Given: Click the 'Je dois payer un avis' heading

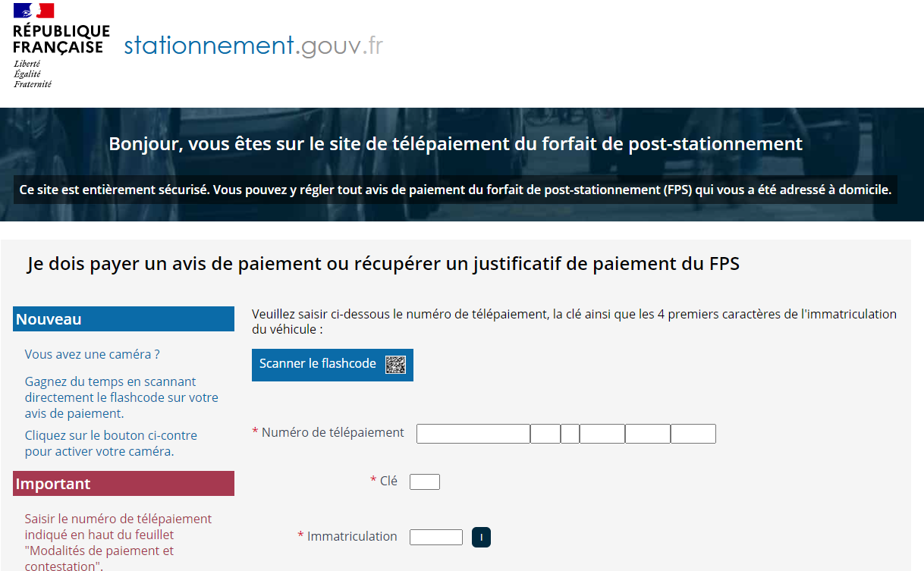Looking at the screenshot, I should [383, 264].
